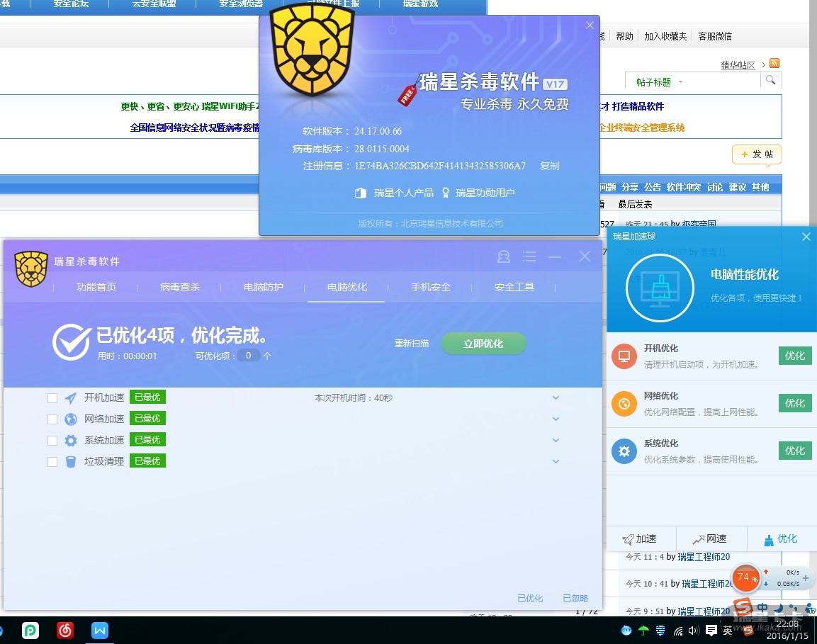Click the 英 input language indicator

point(728,631)
